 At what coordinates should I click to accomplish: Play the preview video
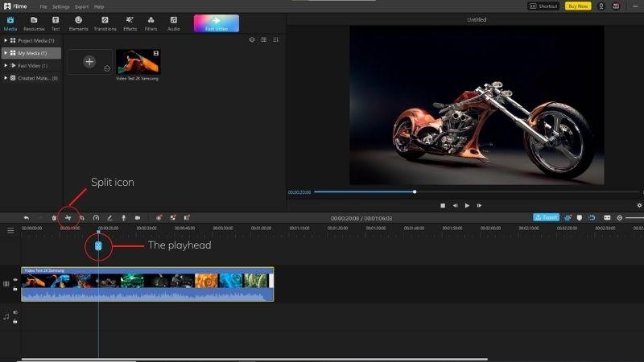(467, 206)
